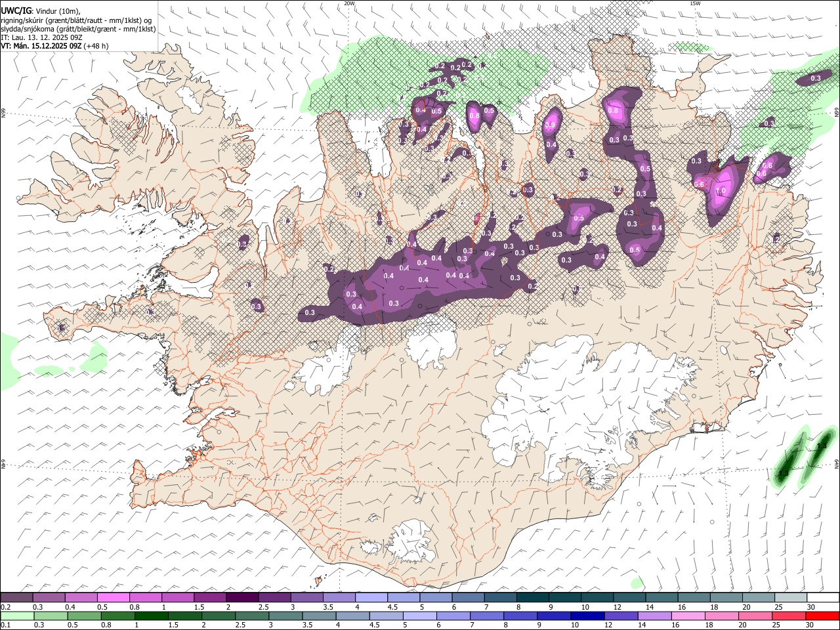Click the valid time 'VT: Mán. 15.12.2025 09Z' line
Screen dimensions: 840x630
pos(42,46)
